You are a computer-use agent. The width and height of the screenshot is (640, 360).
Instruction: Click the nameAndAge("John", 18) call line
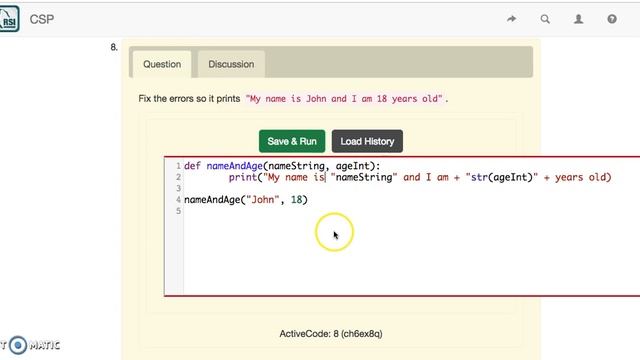click(246, 200)
